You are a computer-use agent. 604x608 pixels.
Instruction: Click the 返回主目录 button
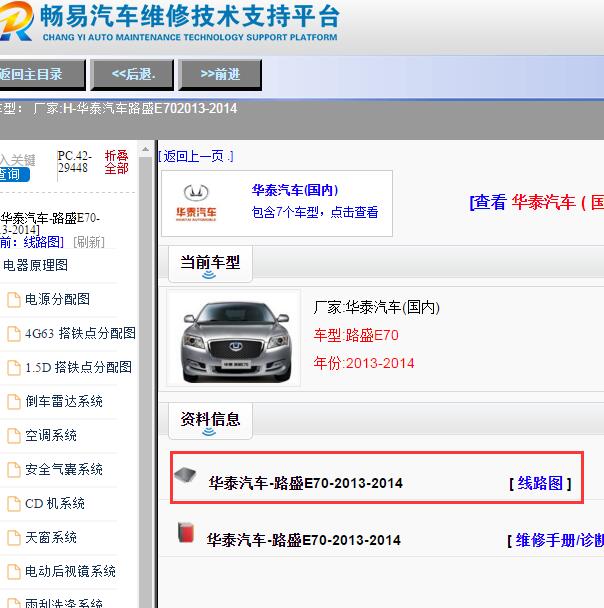point(42,74)
